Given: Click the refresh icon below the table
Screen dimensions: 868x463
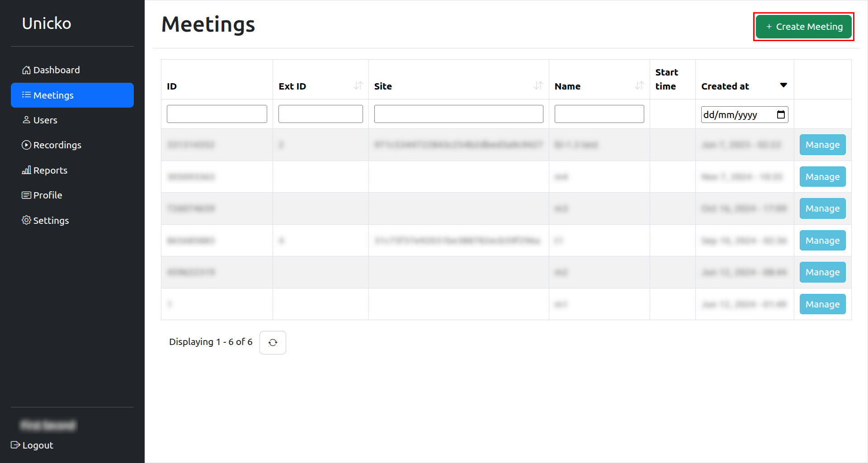Looking at the screenshot, I should point(273,343).
